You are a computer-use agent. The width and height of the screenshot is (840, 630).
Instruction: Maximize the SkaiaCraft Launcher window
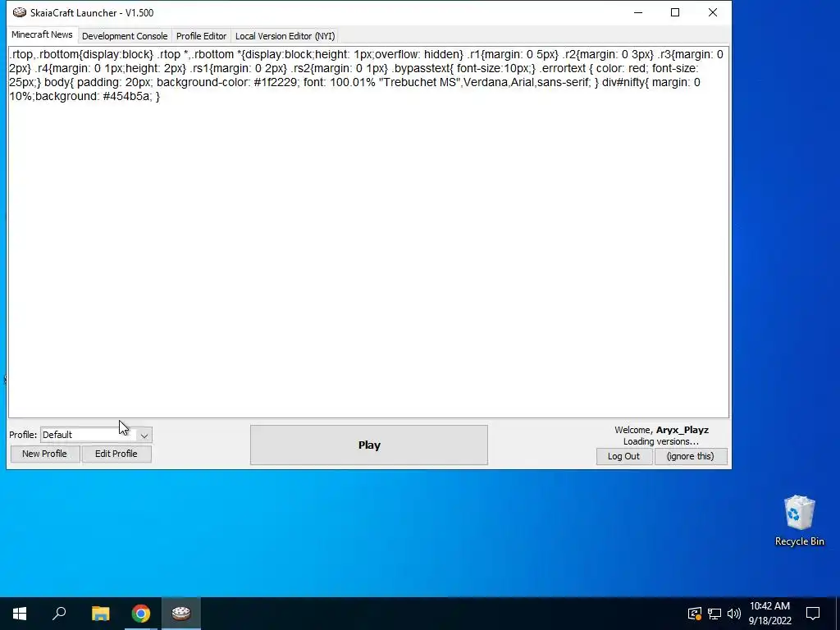click(675, 12)
